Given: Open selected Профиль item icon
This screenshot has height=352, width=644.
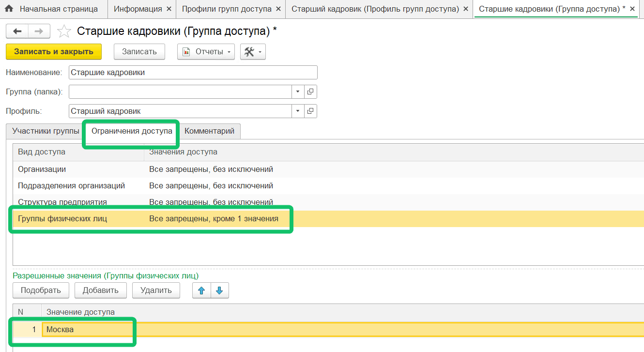Looking at the screenshot, I should (x=311, y=111).
